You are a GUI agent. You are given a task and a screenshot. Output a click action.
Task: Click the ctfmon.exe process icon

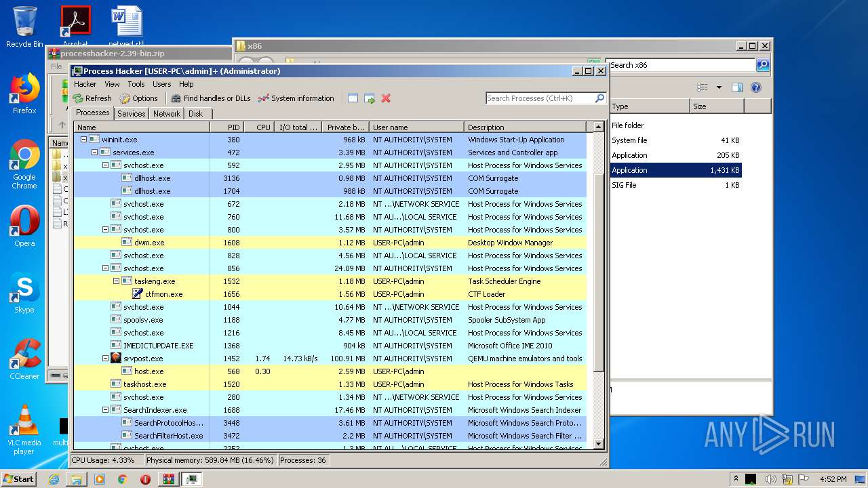tap(138, 294)
